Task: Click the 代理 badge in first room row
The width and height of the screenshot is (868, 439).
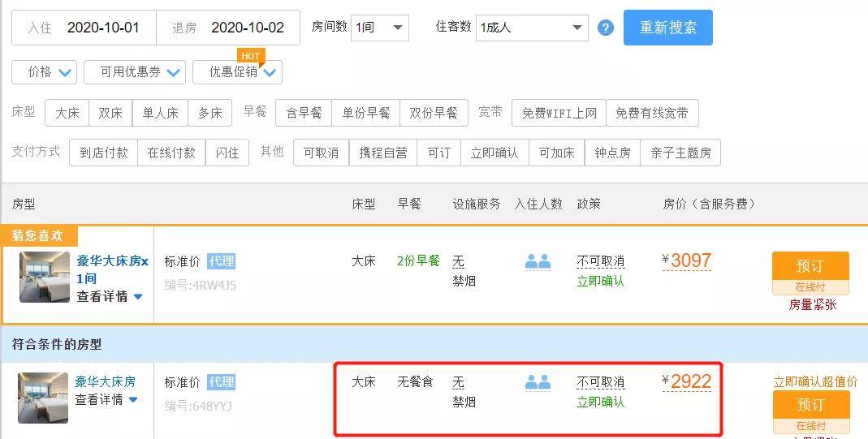Action: click(x=221, y=261)
